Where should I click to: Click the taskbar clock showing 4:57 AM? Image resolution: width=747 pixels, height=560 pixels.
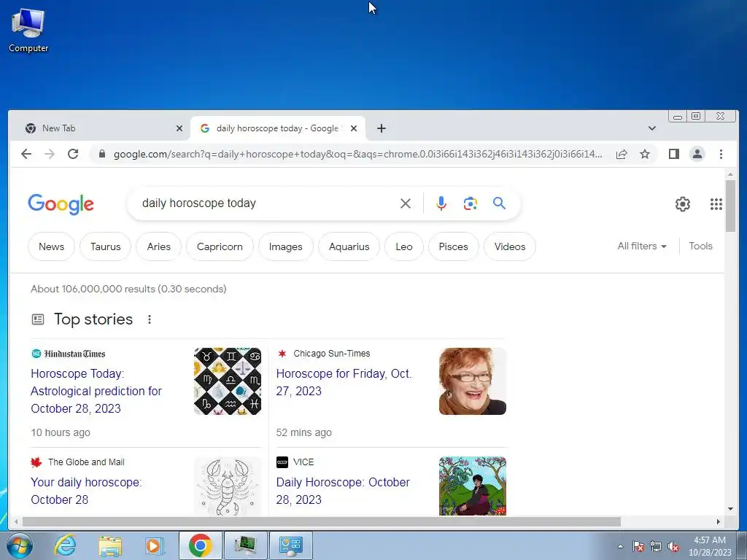click(x=709, y=545)
